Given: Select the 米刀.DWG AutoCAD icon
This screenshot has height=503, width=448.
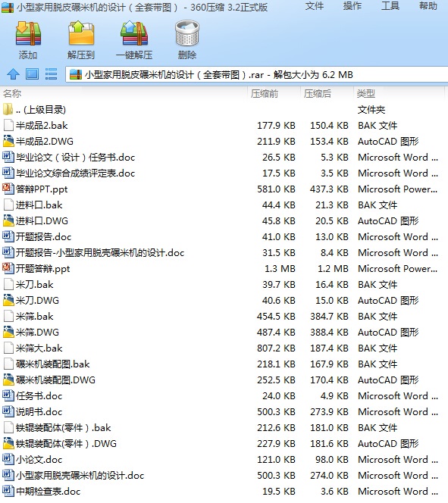Looking at the screenshot, I should coord(8,300).
